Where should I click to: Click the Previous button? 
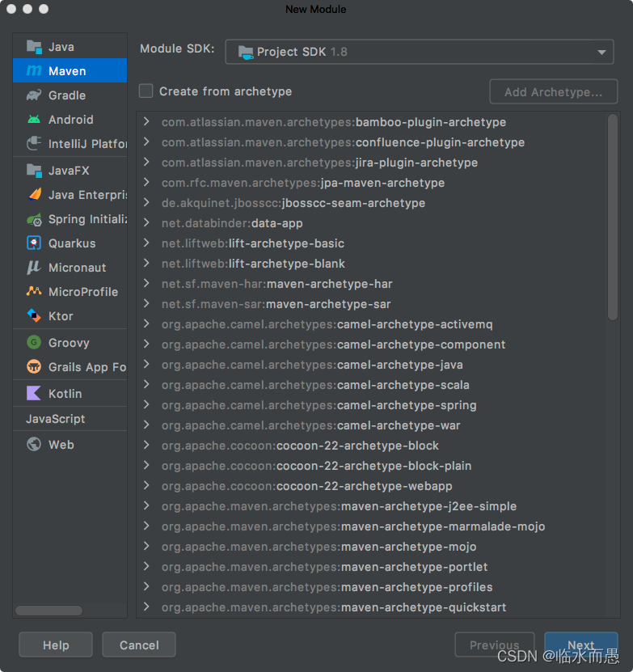(494, 645)
